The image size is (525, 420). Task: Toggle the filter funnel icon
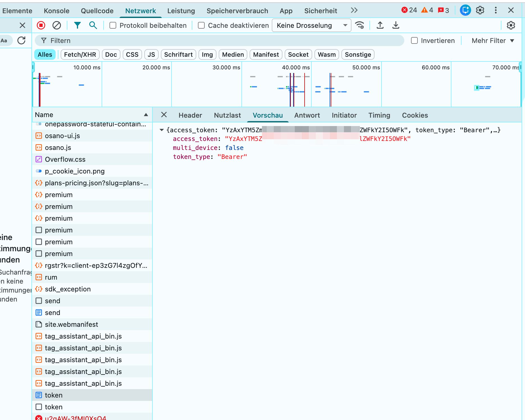tap(77, 26)
